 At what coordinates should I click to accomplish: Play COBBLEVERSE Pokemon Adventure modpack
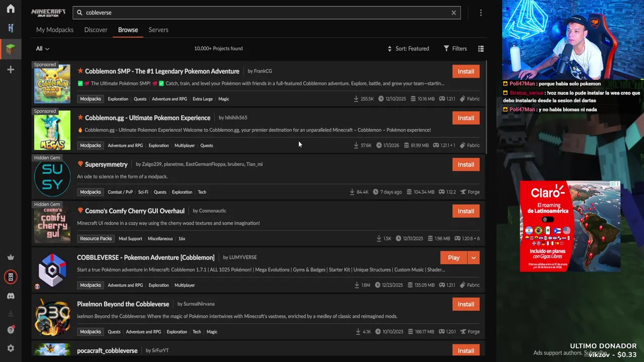pyautogui.click(x=454, y=257)
